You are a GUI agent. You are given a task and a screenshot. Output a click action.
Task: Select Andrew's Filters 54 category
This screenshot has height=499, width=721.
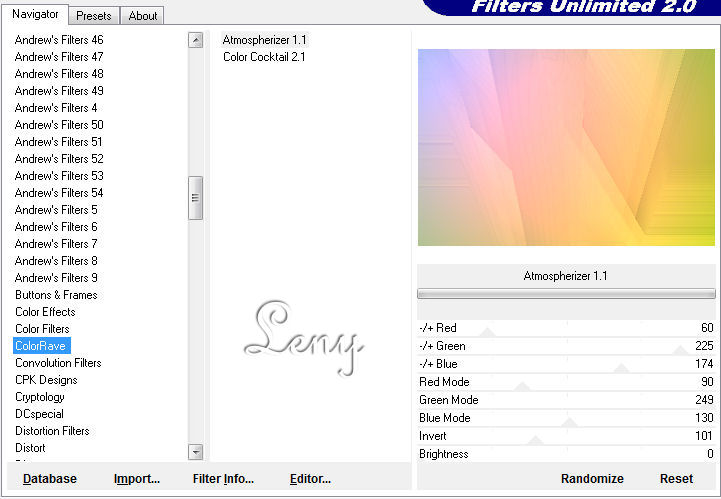tap(59, 193)
